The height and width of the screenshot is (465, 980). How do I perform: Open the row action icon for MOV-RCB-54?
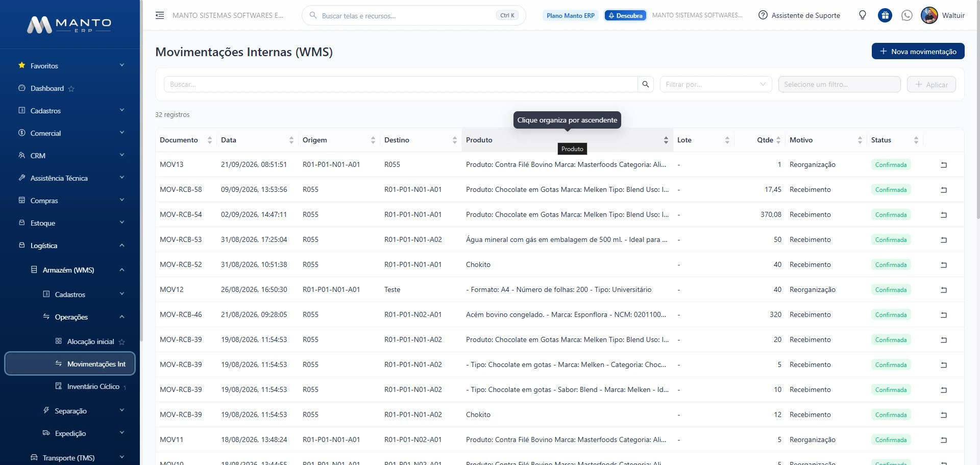(x=944, y=215)
